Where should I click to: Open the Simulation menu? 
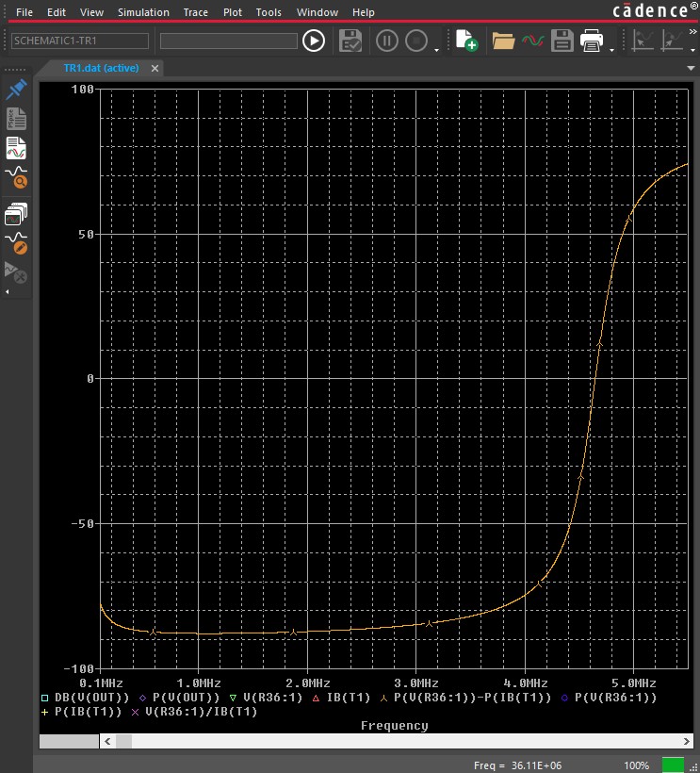[143, 12]
